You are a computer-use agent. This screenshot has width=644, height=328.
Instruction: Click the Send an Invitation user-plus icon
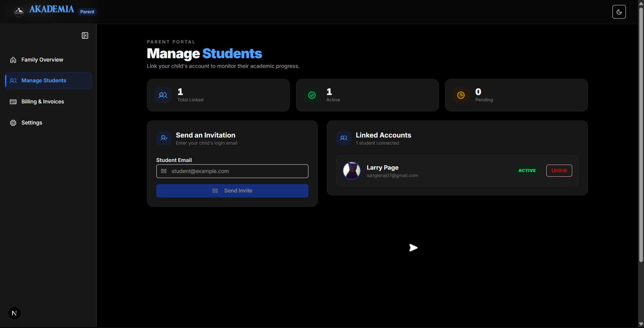click(x=164, y=138)
